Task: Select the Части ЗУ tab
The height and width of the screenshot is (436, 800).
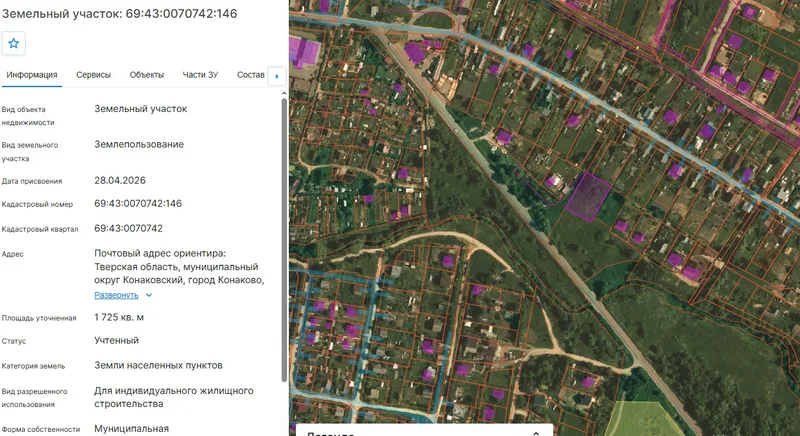Action: [x=201, y=75]
